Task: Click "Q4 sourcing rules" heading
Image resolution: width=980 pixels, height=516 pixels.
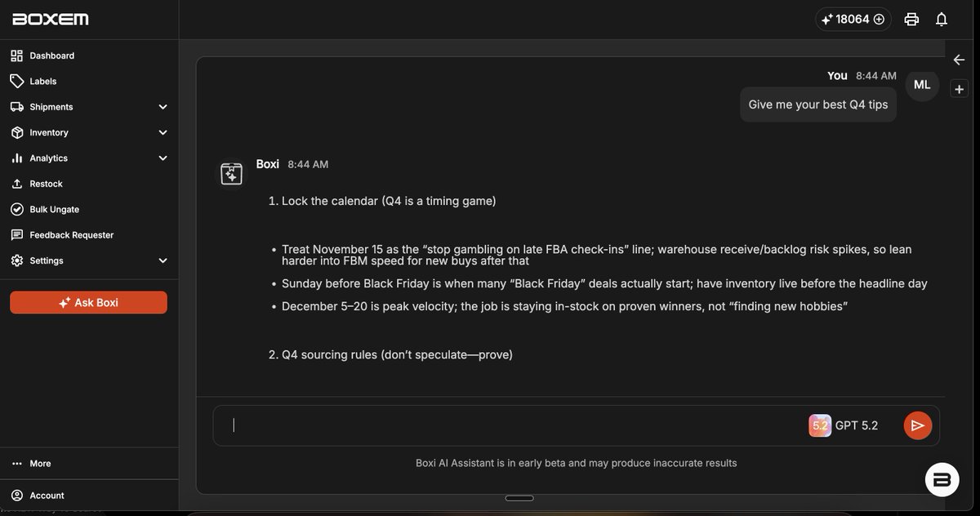Action: [x=397, y=354]
